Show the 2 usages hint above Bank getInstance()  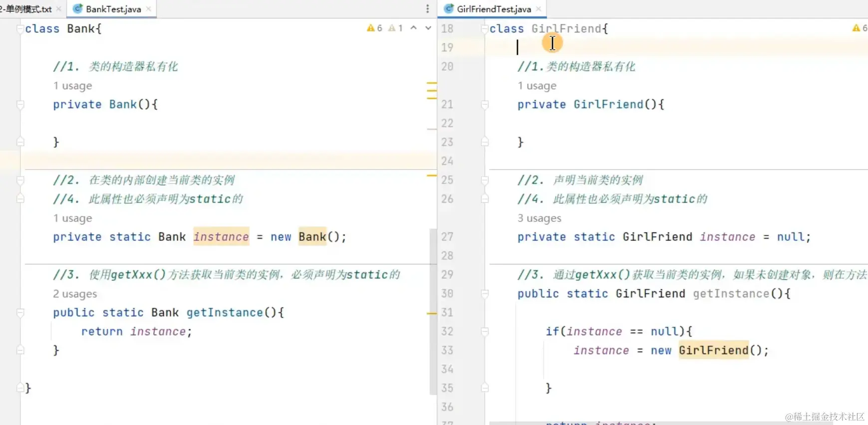[75, 294]
